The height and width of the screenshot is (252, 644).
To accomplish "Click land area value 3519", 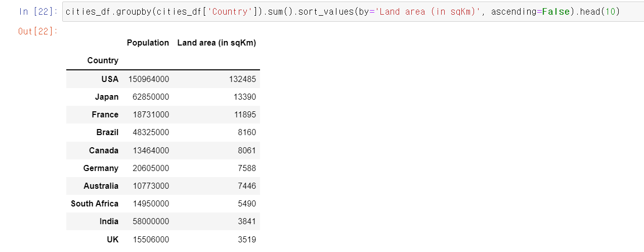I will point(247,239).
